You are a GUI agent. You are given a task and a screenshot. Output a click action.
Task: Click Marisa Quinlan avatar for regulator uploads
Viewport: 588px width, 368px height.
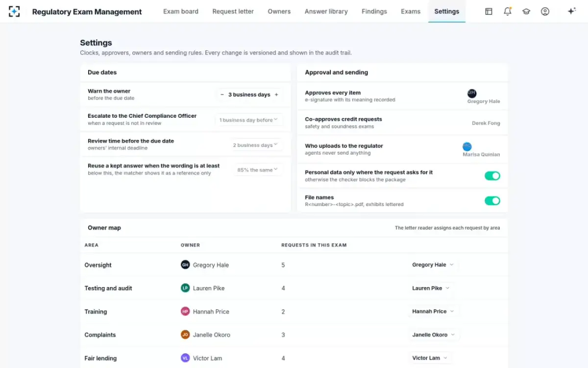(x=467, y=146)
